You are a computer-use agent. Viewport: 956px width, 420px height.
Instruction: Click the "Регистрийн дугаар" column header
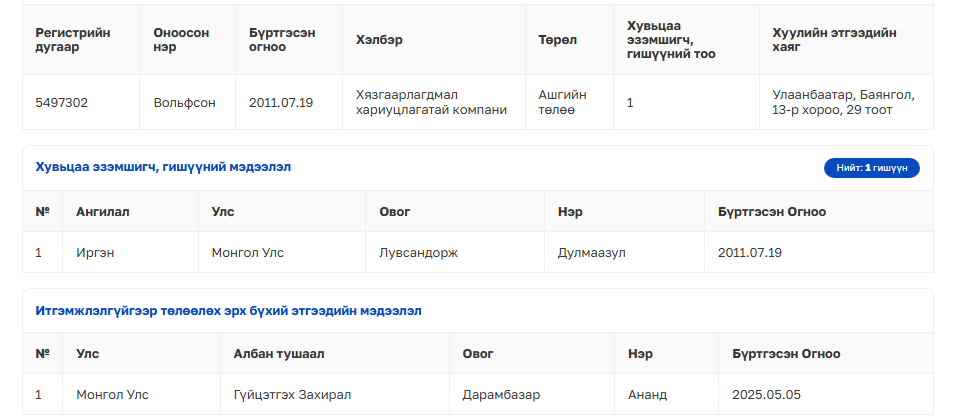(73, 39)
